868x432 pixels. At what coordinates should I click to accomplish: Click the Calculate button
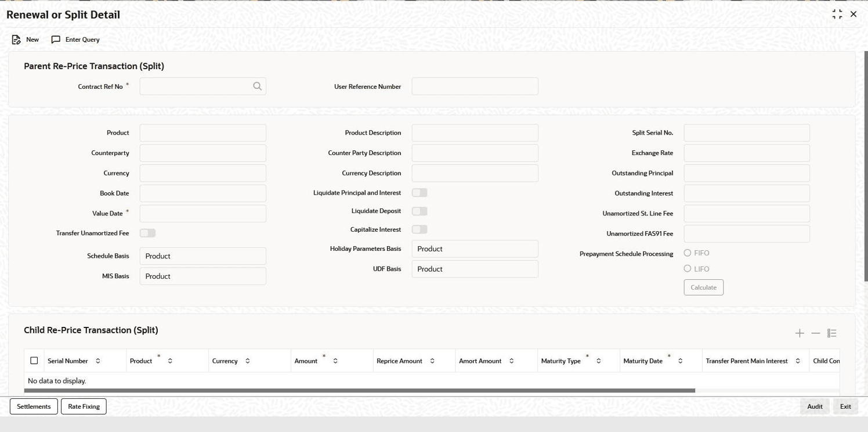tap(704, 287)
